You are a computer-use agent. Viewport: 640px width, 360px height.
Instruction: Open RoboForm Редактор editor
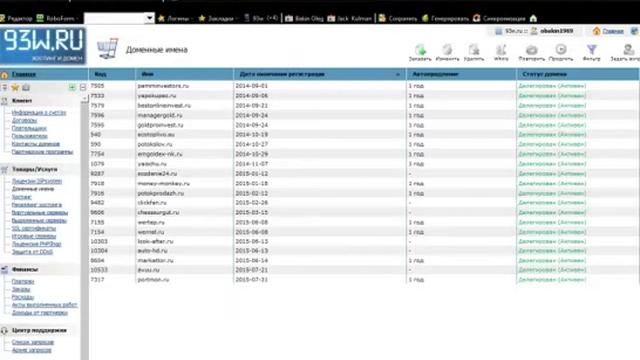[x=16, y=18]
